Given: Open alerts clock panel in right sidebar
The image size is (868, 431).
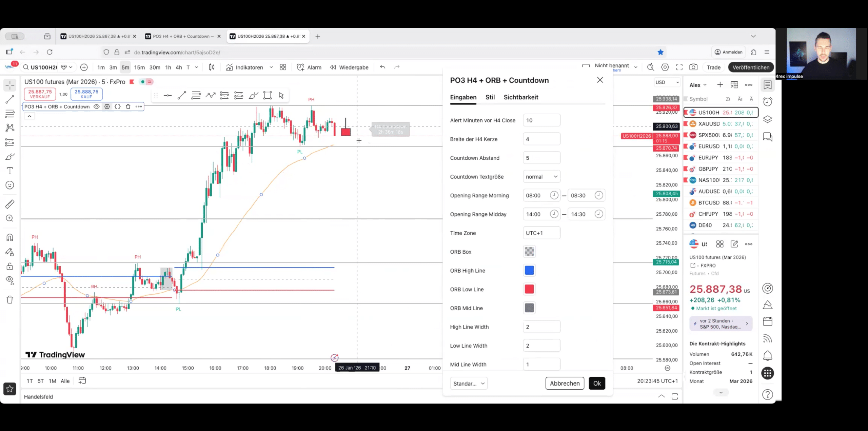Looking at the screenshot, I should pyautogui.click(x=768, y=101).
